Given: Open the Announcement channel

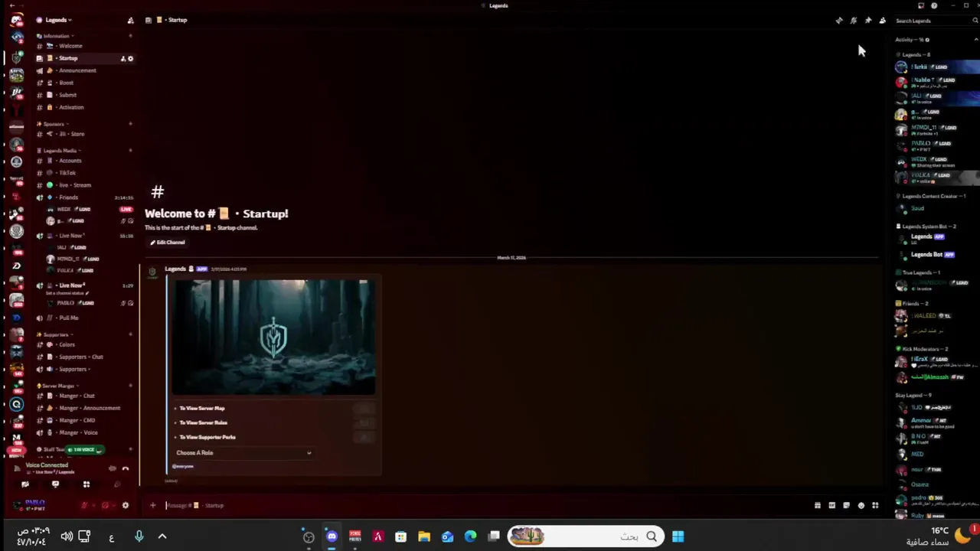Looking at the screenshot, I should 84,70.
